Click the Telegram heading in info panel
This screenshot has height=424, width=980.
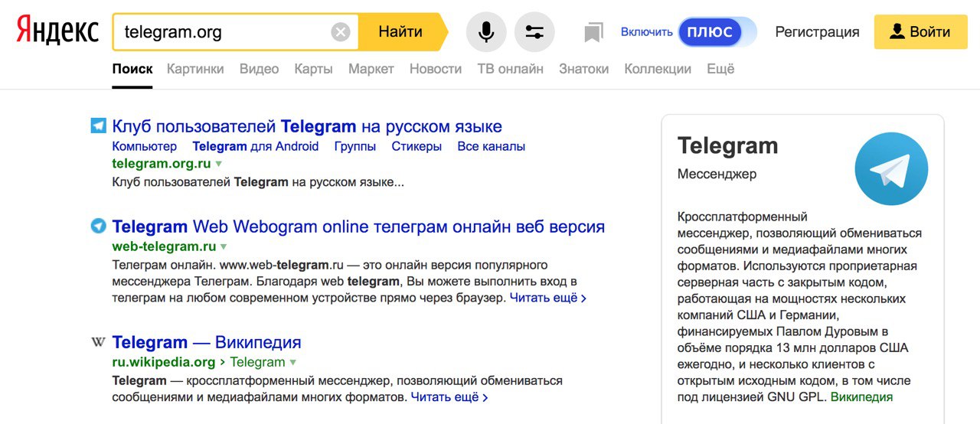click(727, 145)
